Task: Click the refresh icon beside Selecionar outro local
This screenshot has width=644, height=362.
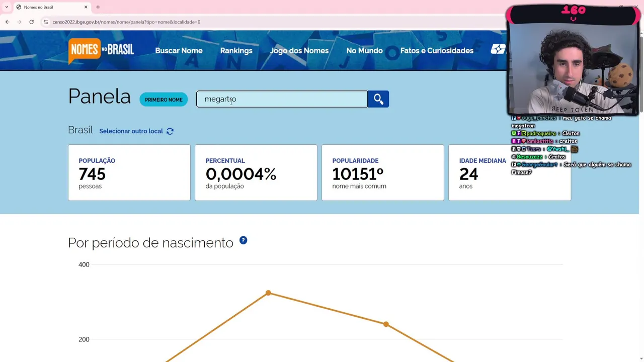Action: 170,131
